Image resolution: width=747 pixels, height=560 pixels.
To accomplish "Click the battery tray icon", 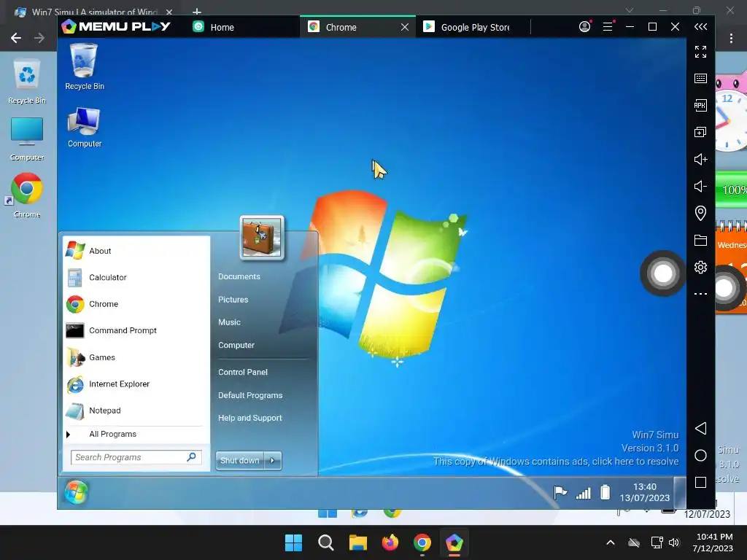I will click(605, 492).
